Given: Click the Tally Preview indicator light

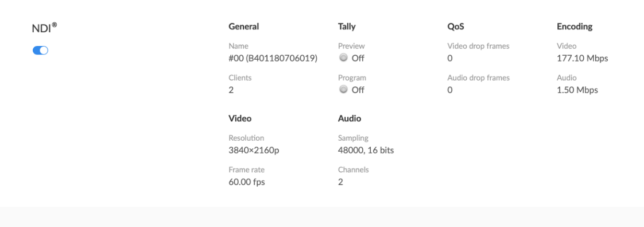Looking at the screenshot, I should [343, 57].
